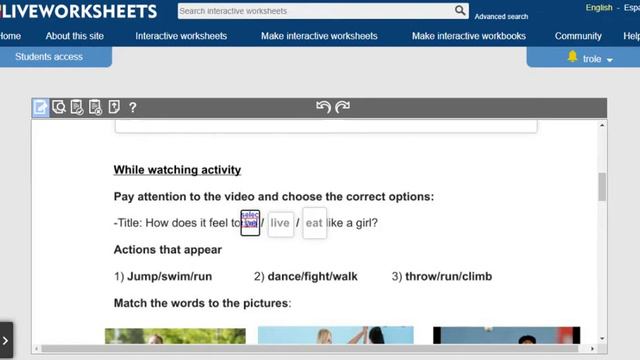Click the scroll up arrow
The image size is (640, 360).
[602, 125]
